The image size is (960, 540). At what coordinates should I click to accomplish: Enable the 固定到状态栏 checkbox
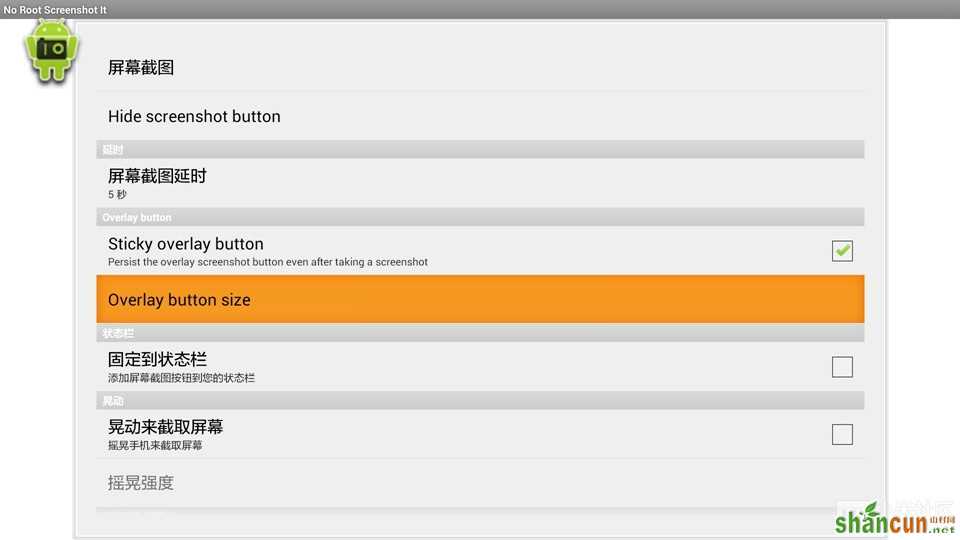(842, 367)
